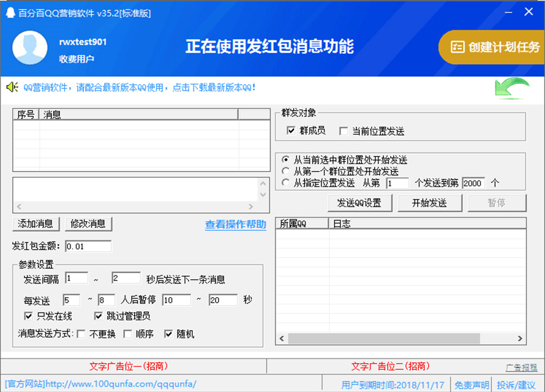Click username rwxtest901

click(83, 42)
